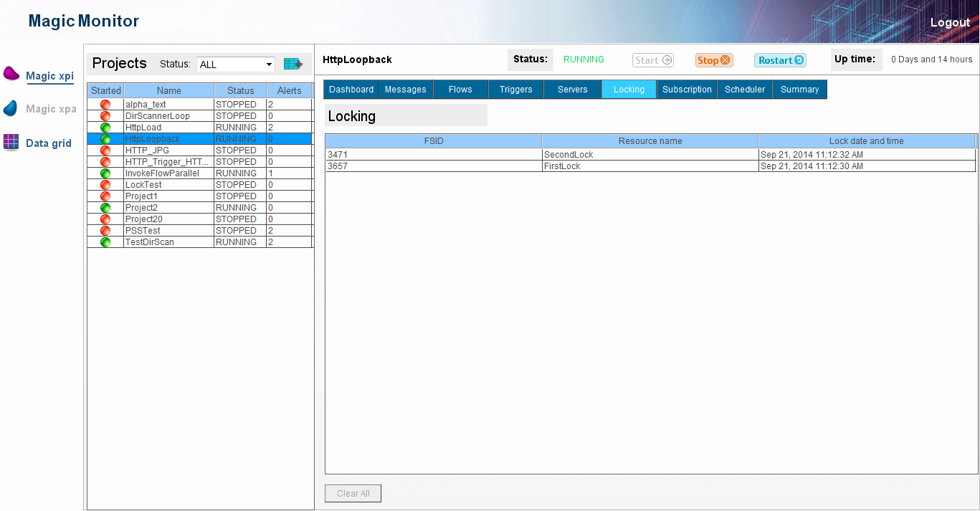Viewport: 980px width, 511px height.
Task: Select the HTTP_JPG project name
Action: [x=147, y=151]
